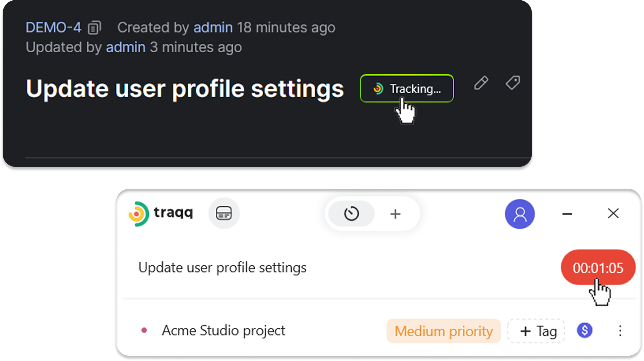Open admin profile in Updated by line

pos(126,47)
